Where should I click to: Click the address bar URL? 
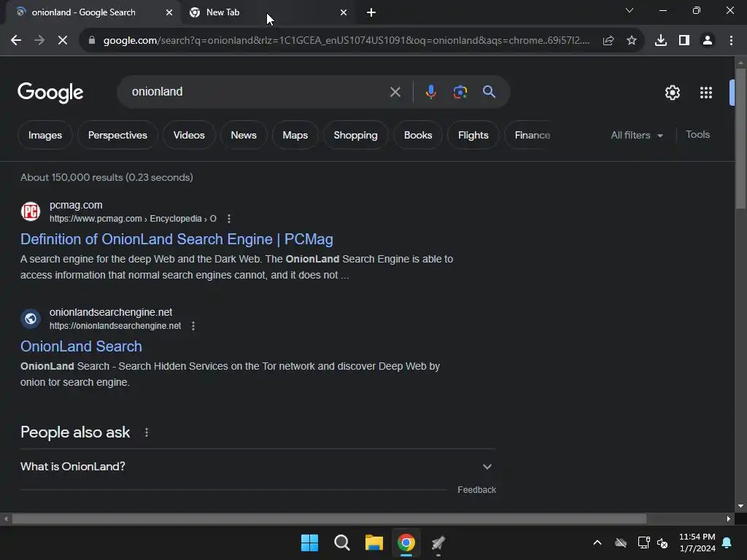click(346, 41)
